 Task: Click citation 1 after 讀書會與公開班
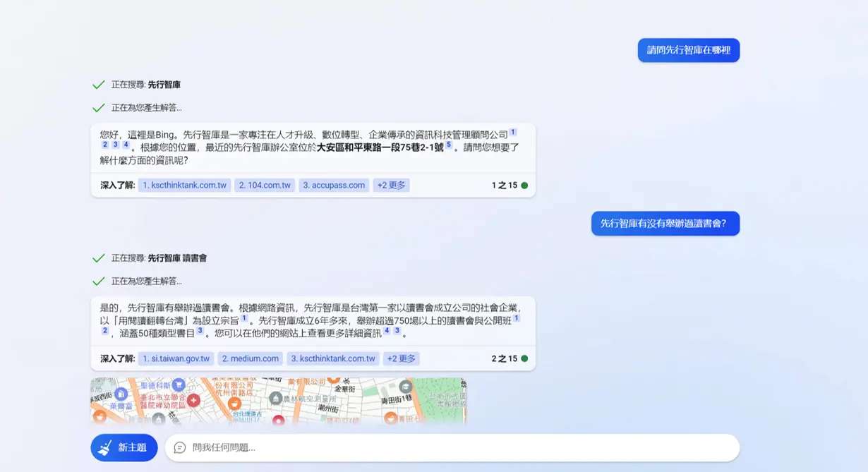[x=517, y=318]
